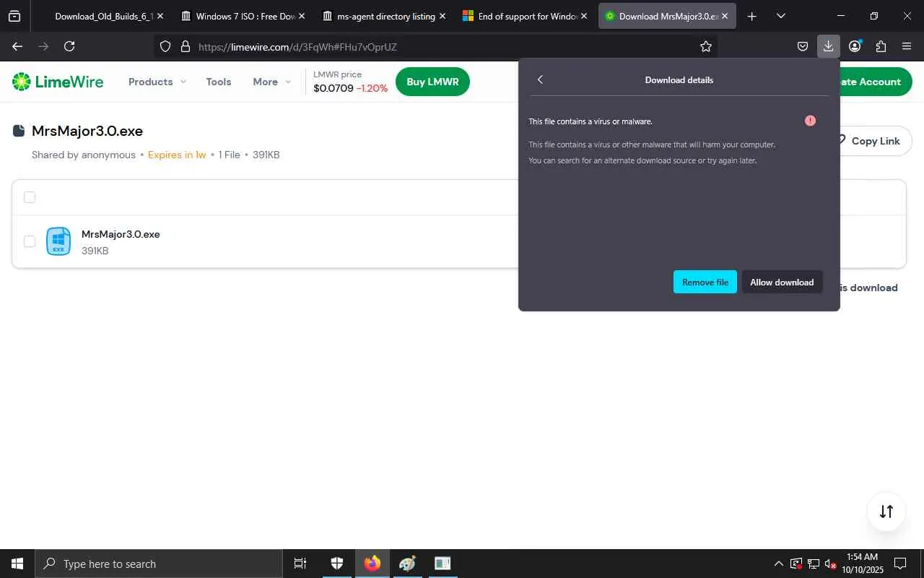The height and width of the screenshot is (578, 924).
Task: Click the Buy LMWR button
Action: [x=432, y=82]
